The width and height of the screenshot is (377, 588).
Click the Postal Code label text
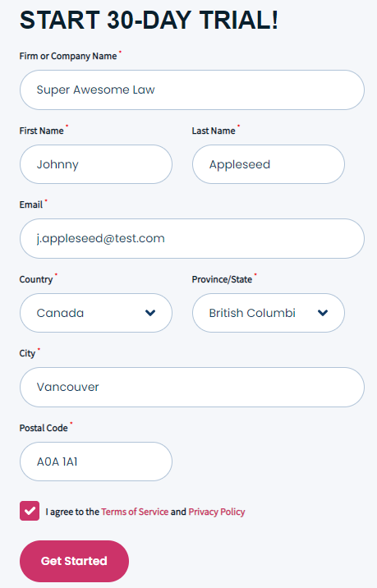[x=44, y=428]
